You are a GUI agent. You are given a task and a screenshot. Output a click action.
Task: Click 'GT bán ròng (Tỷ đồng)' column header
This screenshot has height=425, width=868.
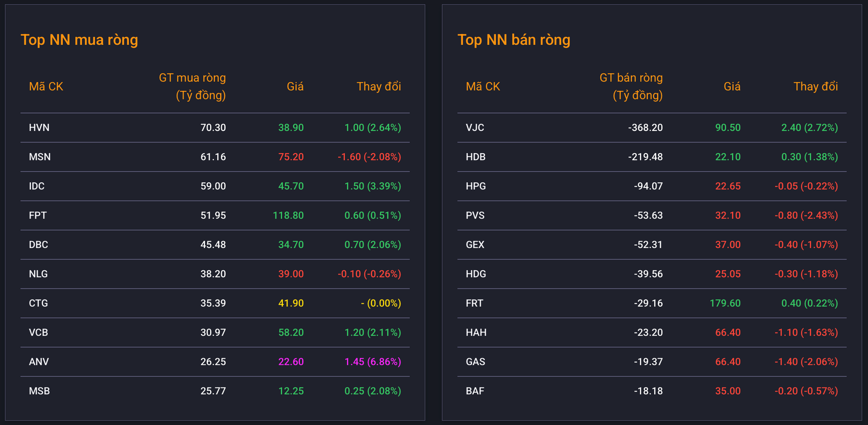tap(631, 86)
